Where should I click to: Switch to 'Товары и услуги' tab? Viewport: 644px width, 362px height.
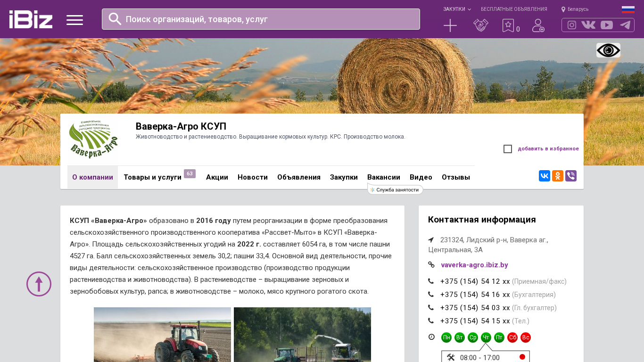152,177
